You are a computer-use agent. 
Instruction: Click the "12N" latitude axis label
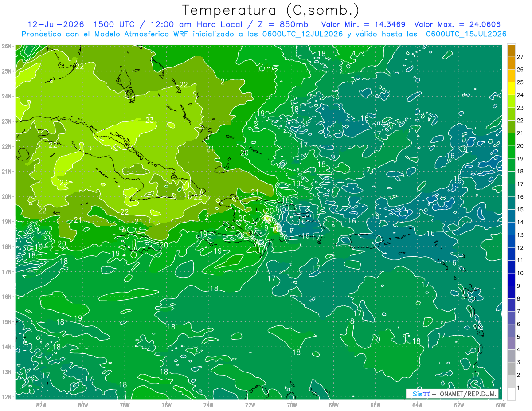pos(6,397)
